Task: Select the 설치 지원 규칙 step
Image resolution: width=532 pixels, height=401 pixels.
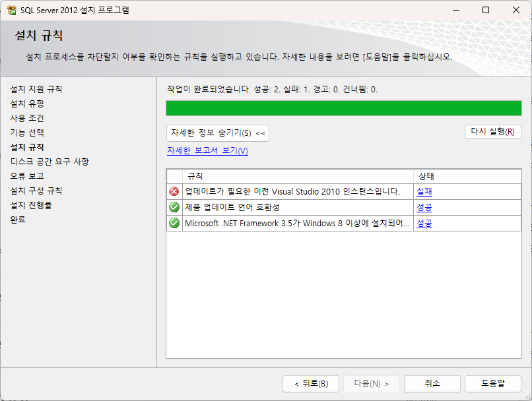Action: (36, 89)
